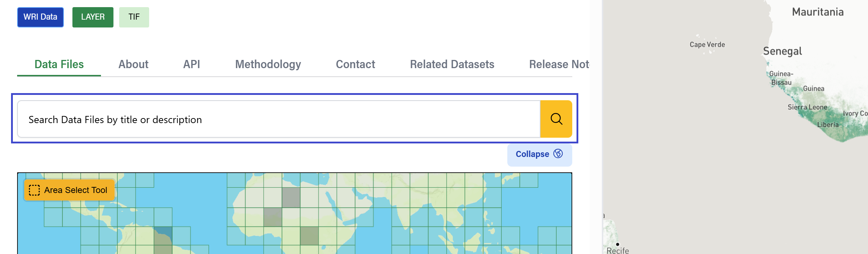Click the Senegal label on the map

[782, 51]
